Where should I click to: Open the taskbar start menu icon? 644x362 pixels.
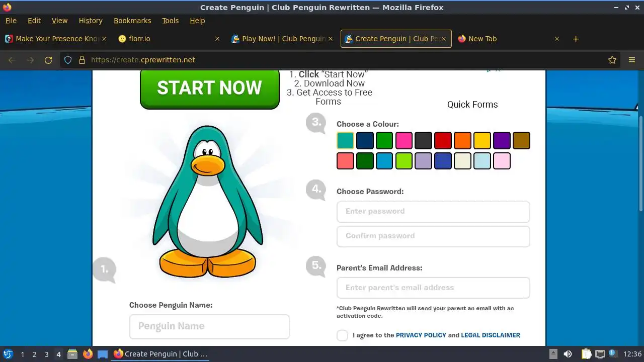tap(8, 354)
